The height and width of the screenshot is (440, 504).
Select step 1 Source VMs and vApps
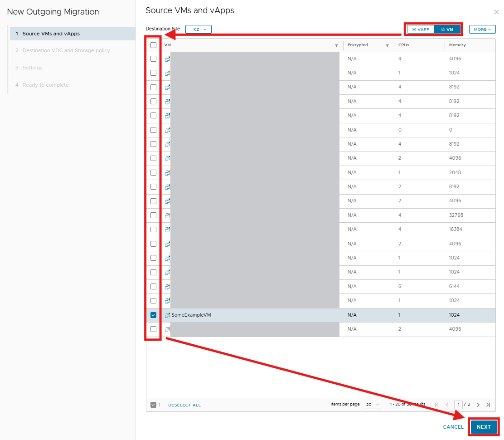73,34
